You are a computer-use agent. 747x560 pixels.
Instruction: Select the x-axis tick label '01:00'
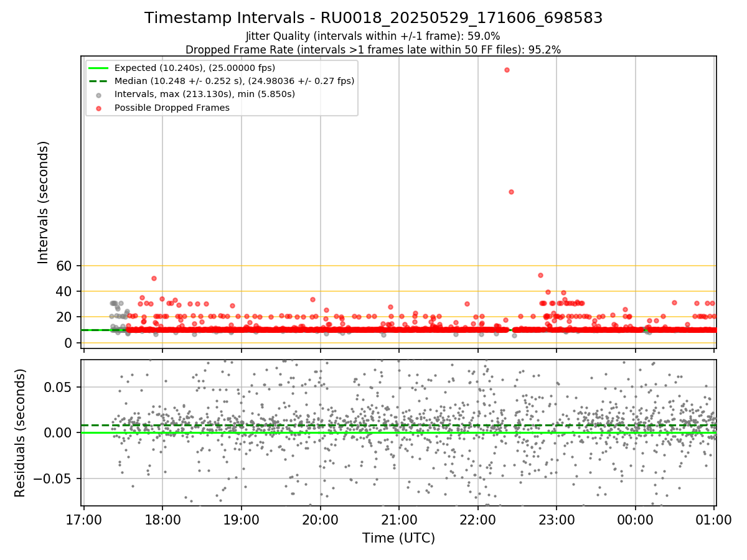(x=714, y=519)
